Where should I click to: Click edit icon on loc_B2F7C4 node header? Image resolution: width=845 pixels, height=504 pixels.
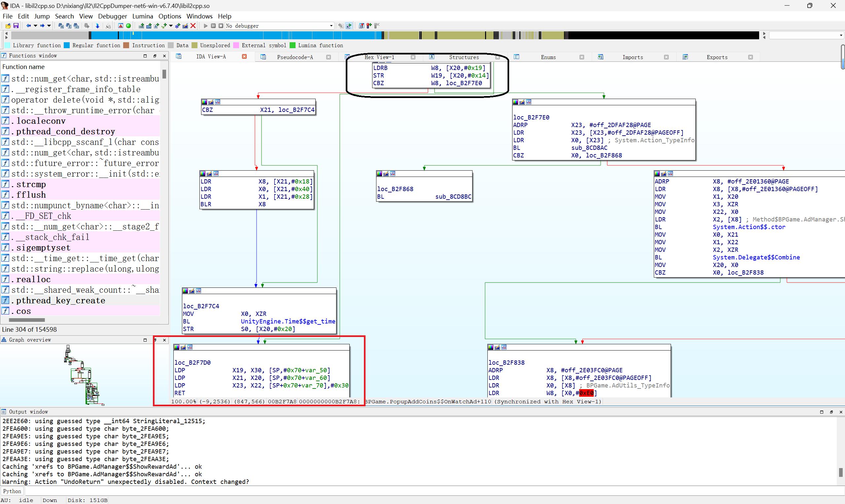click(x=192, y=291)
